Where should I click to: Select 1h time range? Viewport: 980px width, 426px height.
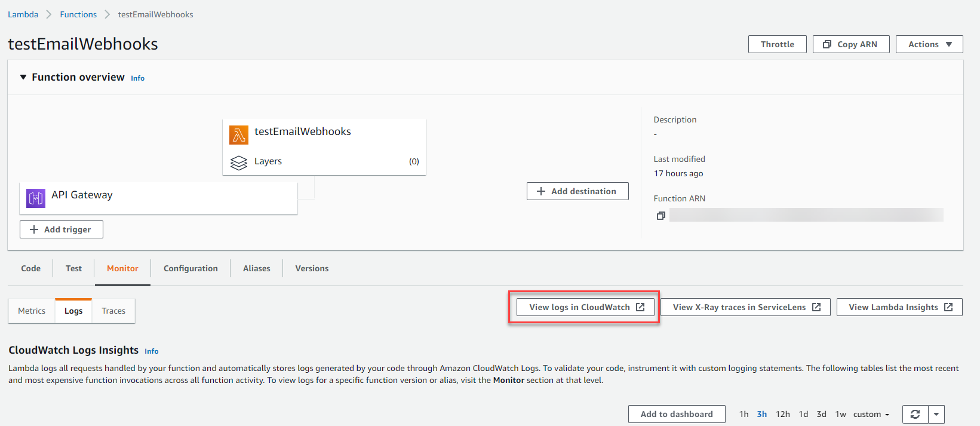744,414
